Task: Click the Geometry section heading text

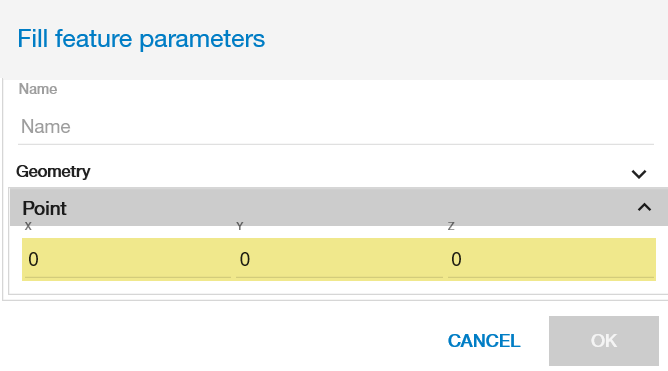Action: click(53, 172)
